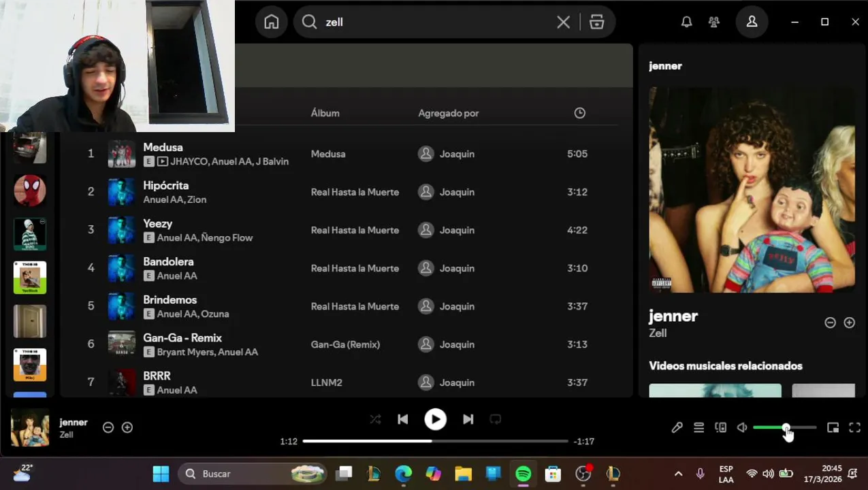Screen dimensions: 868x490
Task: Open lyrics microphone icon
Action: tap(677, 427)
